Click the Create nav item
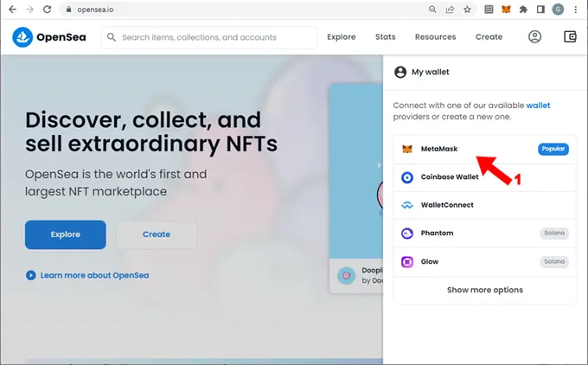This screenshot has width=588, height=365. click(489, 37)
